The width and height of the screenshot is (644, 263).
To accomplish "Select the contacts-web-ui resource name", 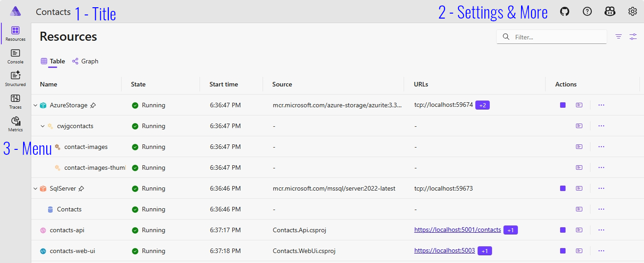I will pyautogui.click(x=73, y=251).
